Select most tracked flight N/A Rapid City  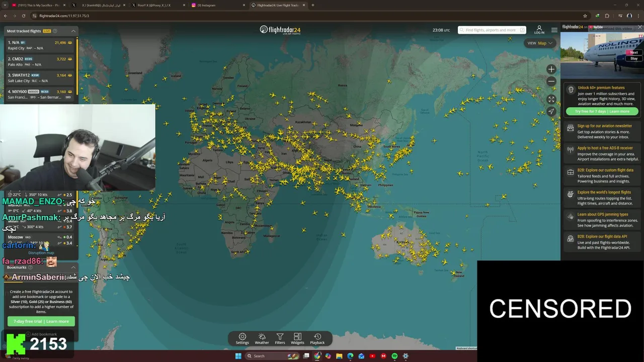tap(40, 45)
